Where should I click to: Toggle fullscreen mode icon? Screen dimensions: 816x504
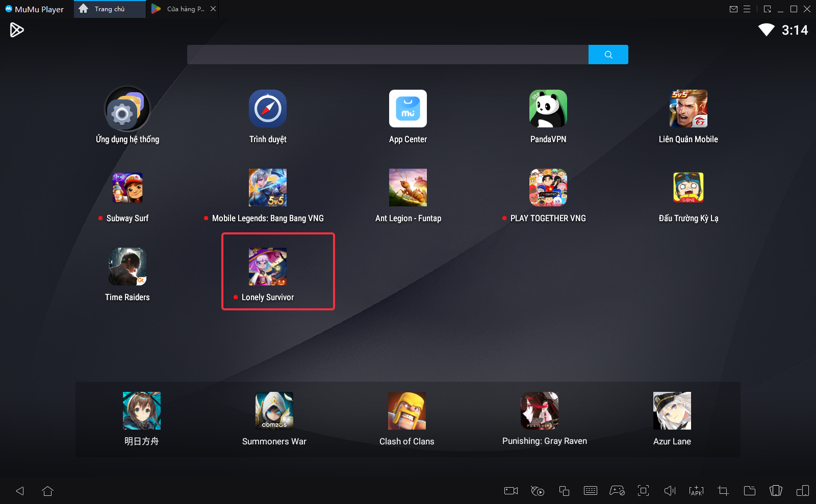(x=643, y=491)
